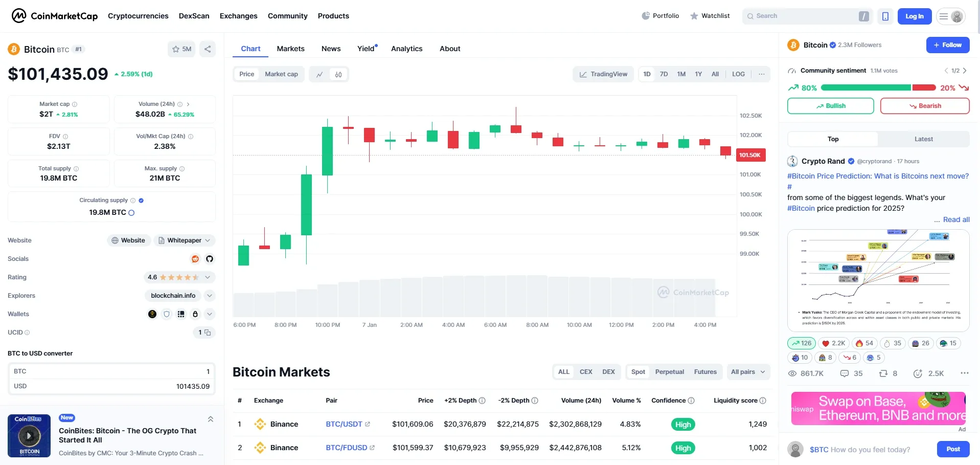The width and height of the screenshot is (980, 465).
Task: Select 1Y chart timeframe
Action: coord(698,74)
